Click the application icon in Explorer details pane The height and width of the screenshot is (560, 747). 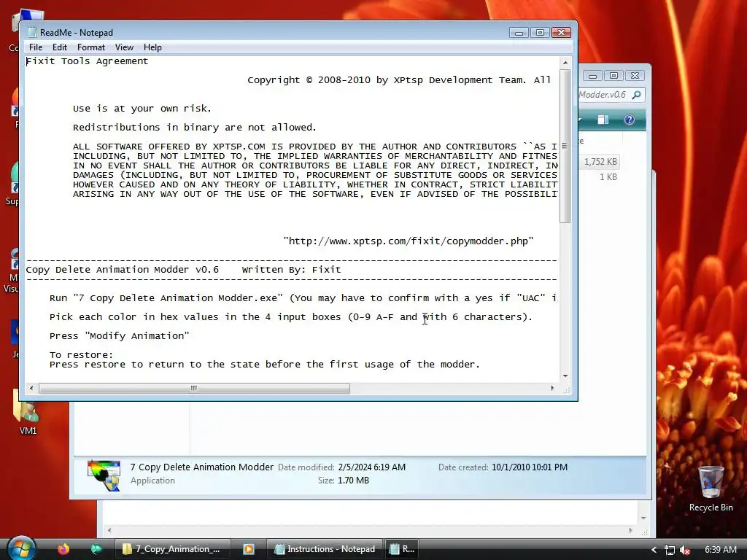(x=104, y=475)
